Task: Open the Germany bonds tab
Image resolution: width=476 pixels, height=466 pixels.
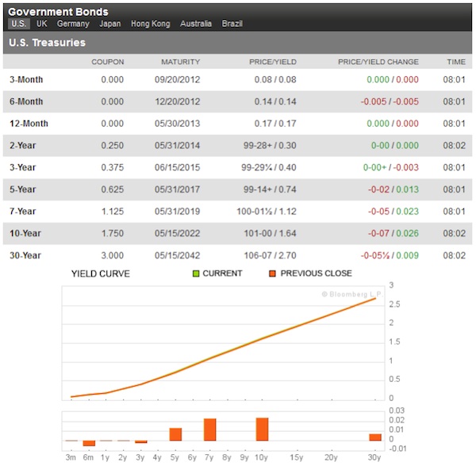Action: pos(73,24)
